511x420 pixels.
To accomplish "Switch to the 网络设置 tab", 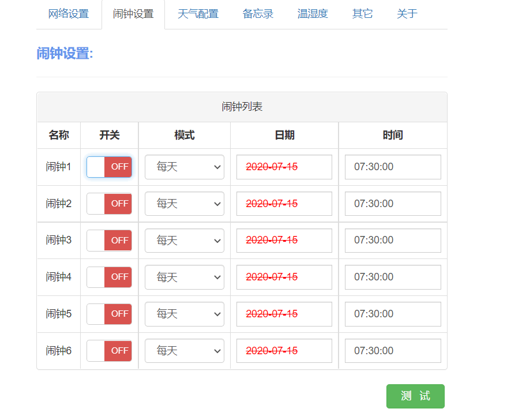I will pos(69,14).
